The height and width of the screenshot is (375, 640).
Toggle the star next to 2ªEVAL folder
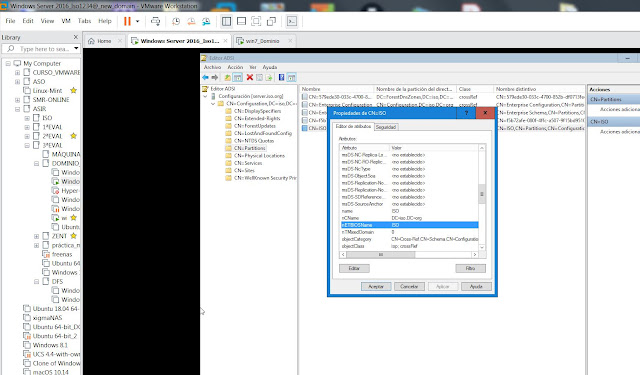pyautogui.click(x=73, y=135)
